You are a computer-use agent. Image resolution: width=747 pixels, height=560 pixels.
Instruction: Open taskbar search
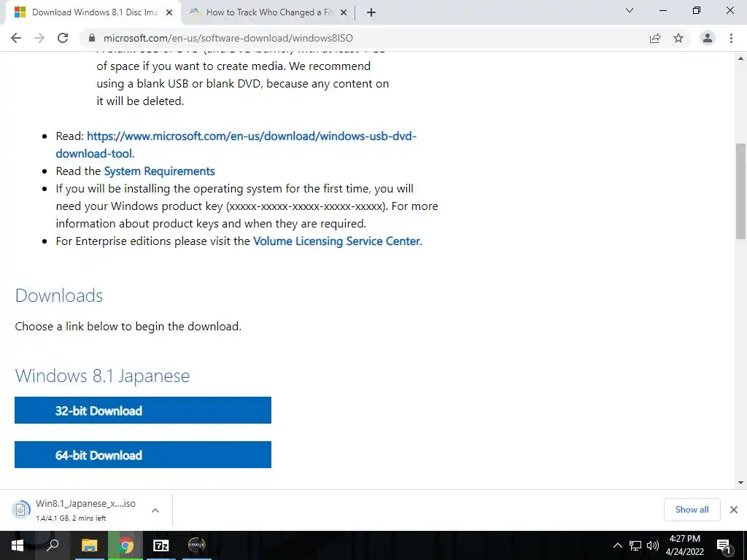(x=53, y=545)
